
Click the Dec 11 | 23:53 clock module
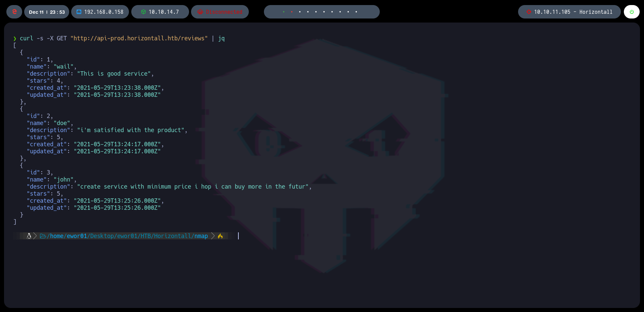coord(47,12)
